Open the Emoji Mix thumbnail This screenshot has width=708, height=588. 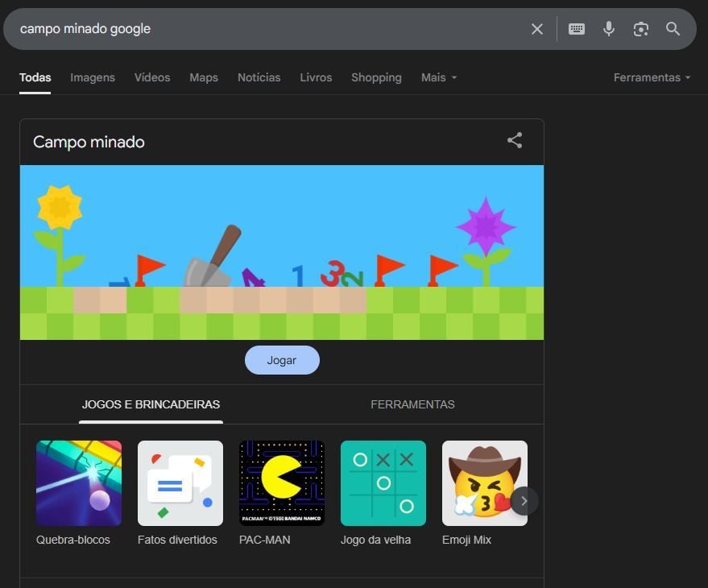[483, 483]
